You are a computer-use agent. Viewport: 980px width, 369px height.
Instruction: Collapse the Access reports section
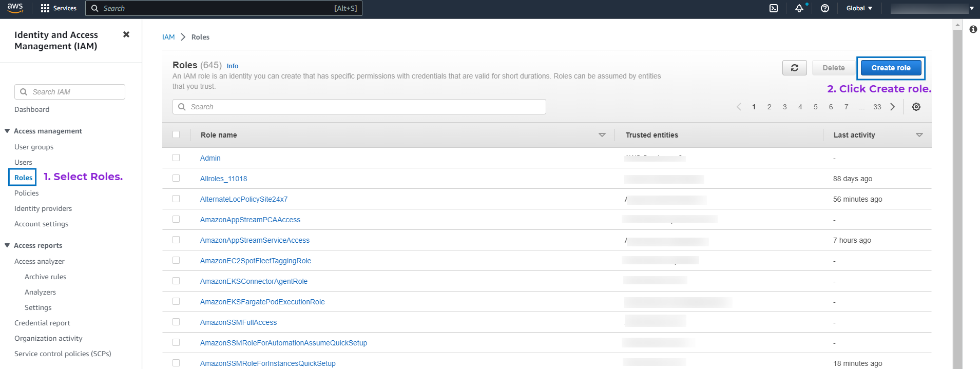[x=7, y=245]
